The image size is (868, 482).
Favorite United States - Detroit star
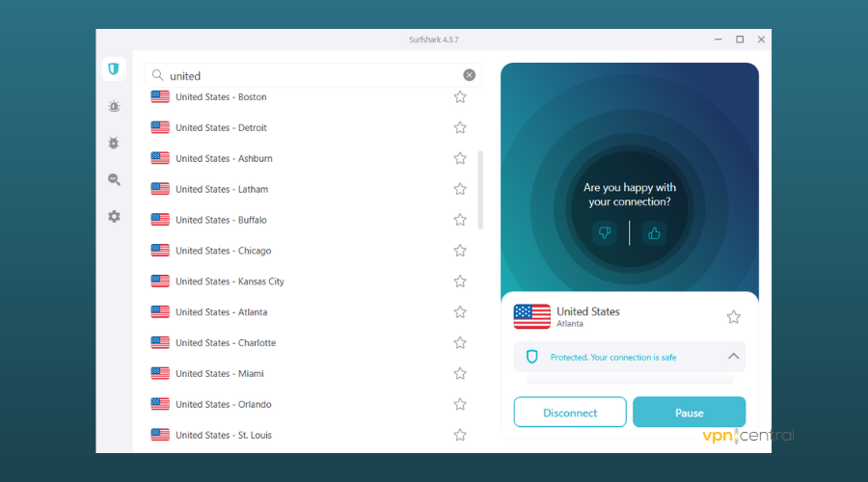[460, 128]
